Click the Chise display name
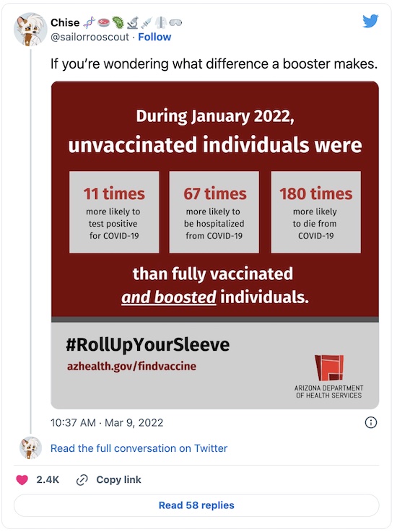Image resolution: width=397 pixels, height=532 pixels. tap(65, 22)
